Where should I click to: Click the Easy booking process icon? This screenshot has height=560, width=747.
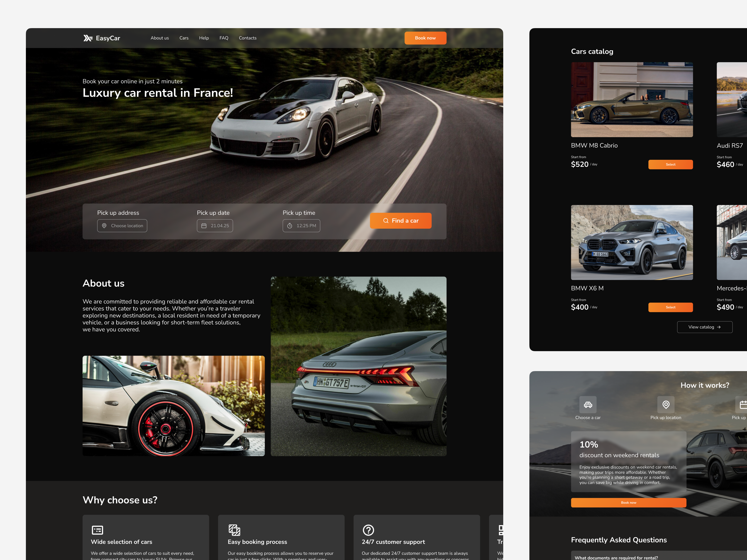click(x=234, y=530)
